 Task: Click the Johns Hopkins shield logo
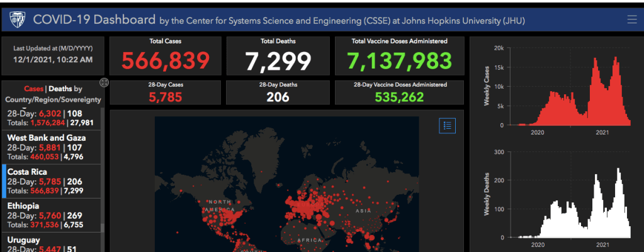[17, 20]
